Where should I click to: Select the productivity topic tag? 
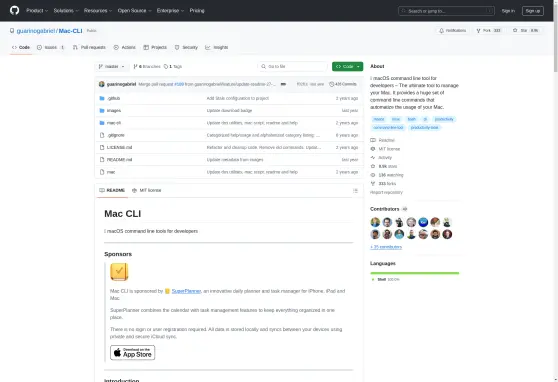pyautogui.click(x=444, y=119)
